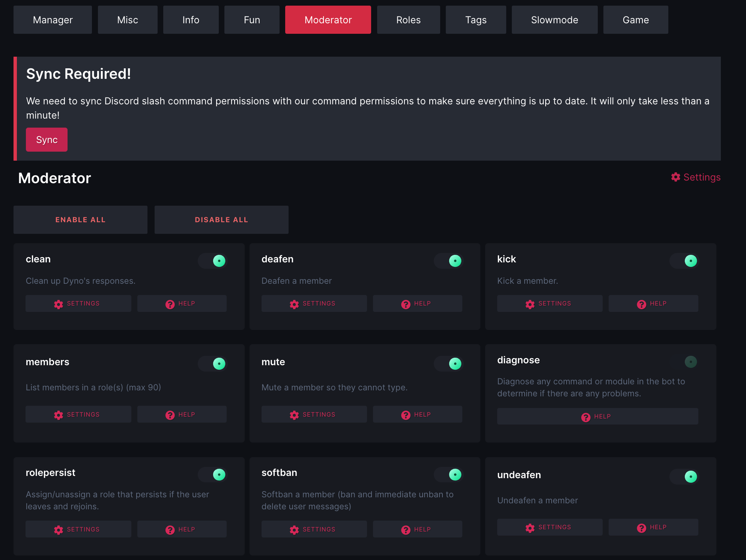
Task: Click the deafen command help question icon
Action: tap(406, 304)
